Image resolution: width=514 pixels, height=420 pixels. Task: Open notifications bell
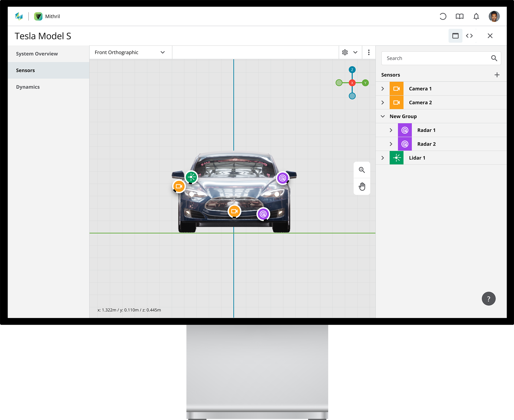476,16
